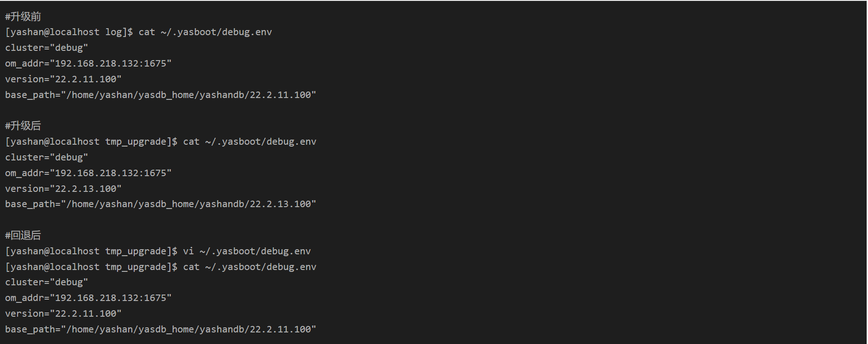
Task: Click the last base_path line
Action: (161, 329)
